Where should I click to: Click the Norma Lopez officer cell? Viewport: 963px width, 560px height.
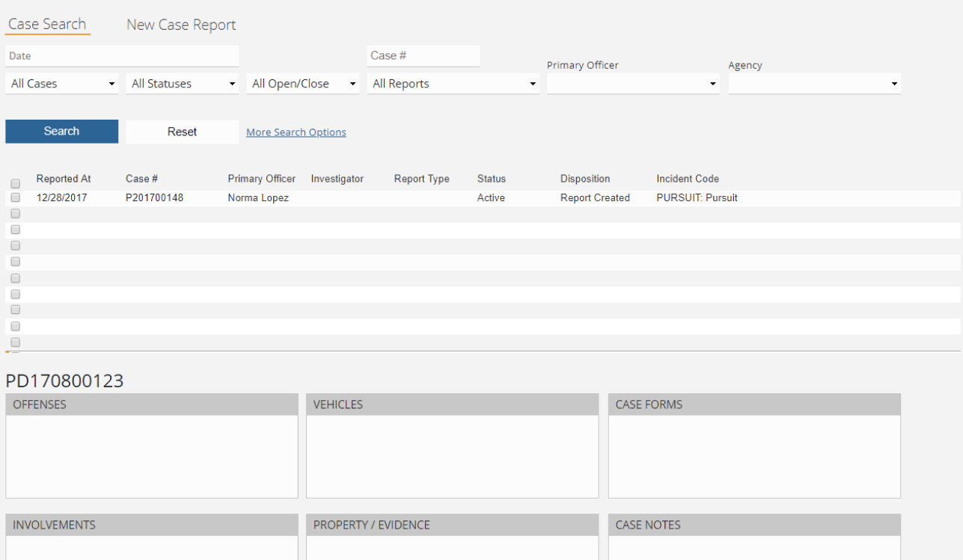pos(258,198)
